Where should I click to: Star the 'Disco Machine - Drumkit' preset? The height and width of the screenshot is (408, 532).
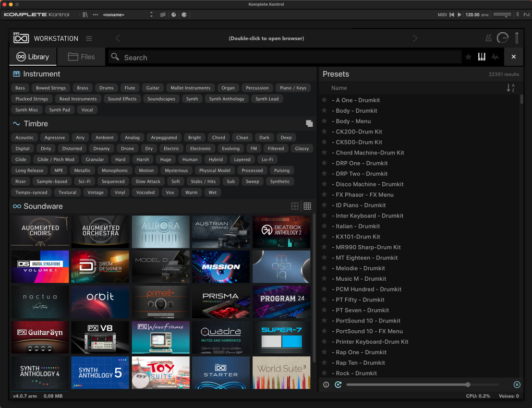pyautogui.click(x=324, y=184)
